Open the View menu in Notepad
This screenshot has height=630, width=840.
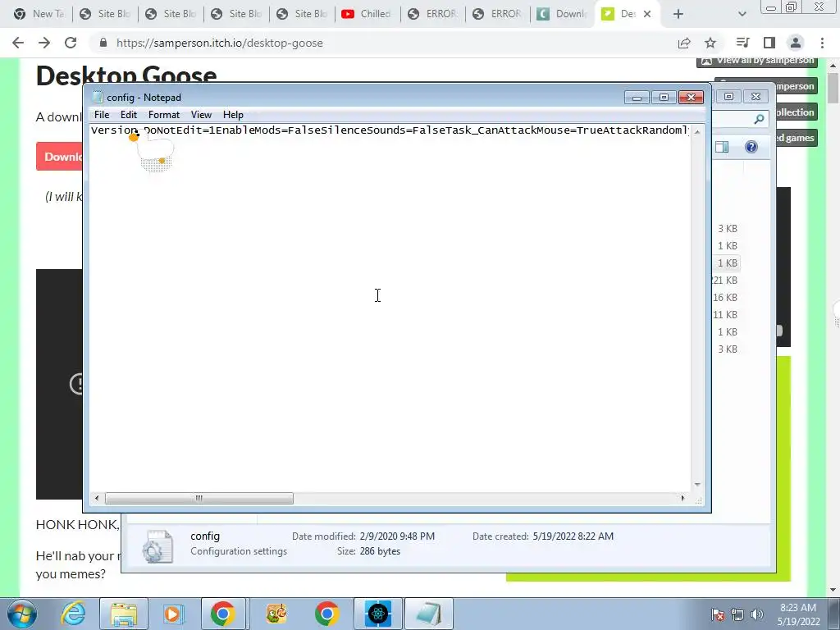[x=202, y=115]
